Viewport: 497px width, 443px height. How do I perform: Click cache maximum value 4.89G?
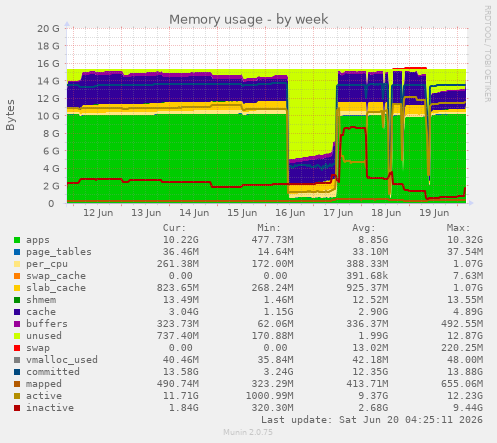pos(468,312)
